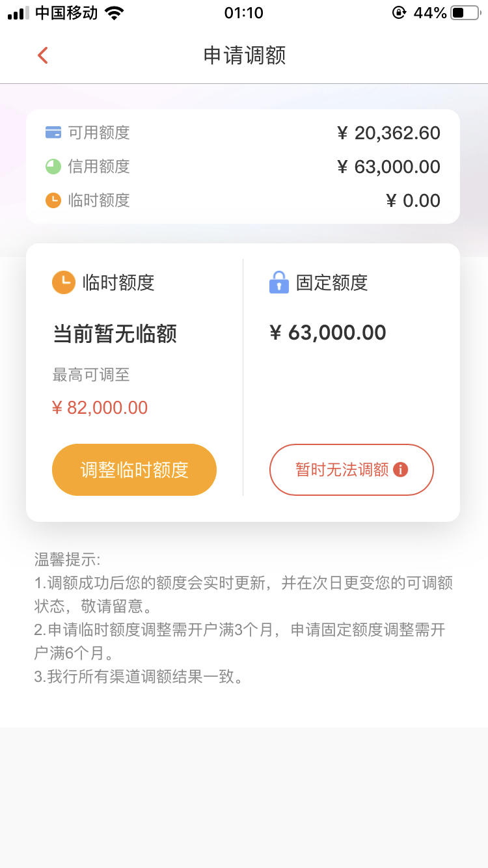Tap the 01:10 clock in status bar
Viewport: 488px width, 868px height.
(244, 13)
